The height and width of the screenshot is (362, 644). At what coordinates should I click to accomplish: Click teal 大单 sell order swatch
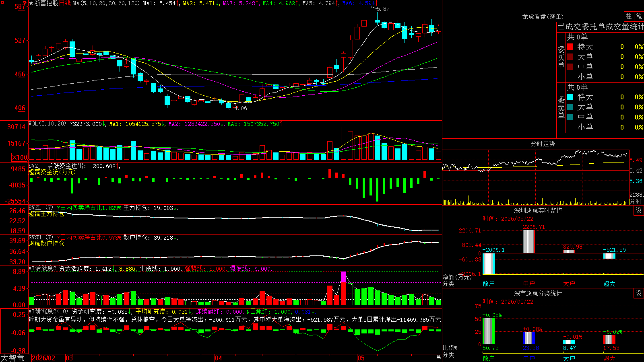(x=570, y=107)
